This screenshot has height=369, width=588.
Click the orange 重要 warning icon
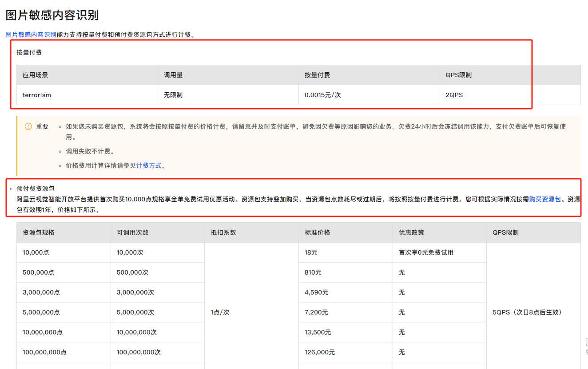pyautogui.click(x=28, y=126)
